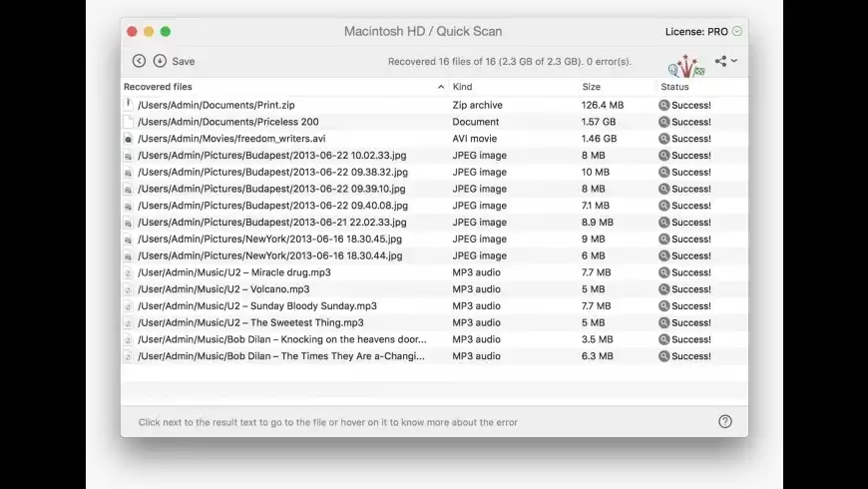Sort by Size column header
The width and height of the screenshot is (868, 489).
pos(592,87)
